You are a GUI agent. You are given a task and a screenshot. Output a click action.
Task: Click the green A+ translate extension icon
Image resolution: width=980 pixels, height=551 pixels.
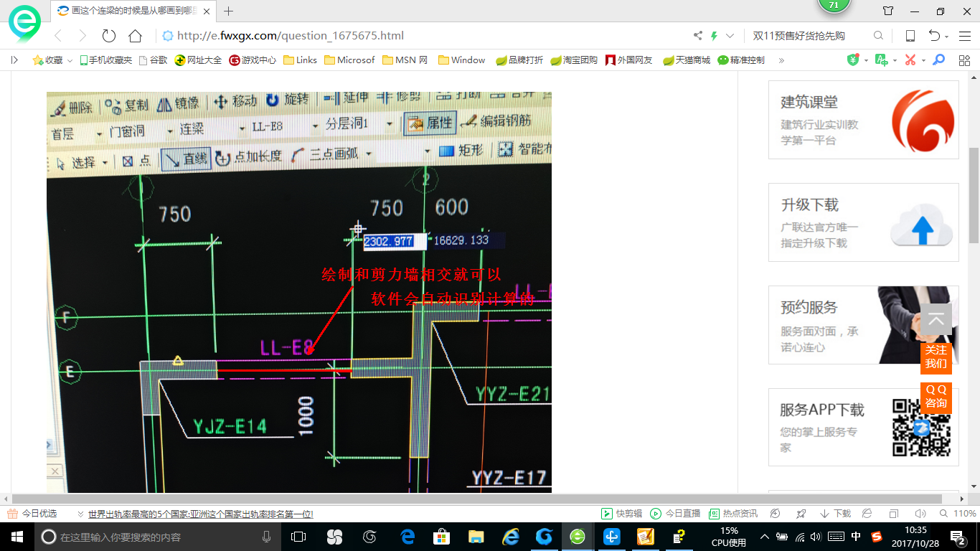881,60
